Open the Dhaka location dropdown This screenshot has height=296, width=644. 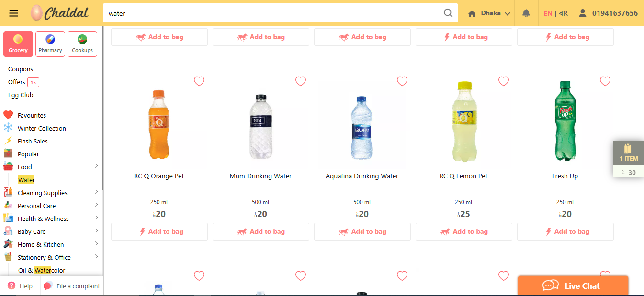[488, 13]
